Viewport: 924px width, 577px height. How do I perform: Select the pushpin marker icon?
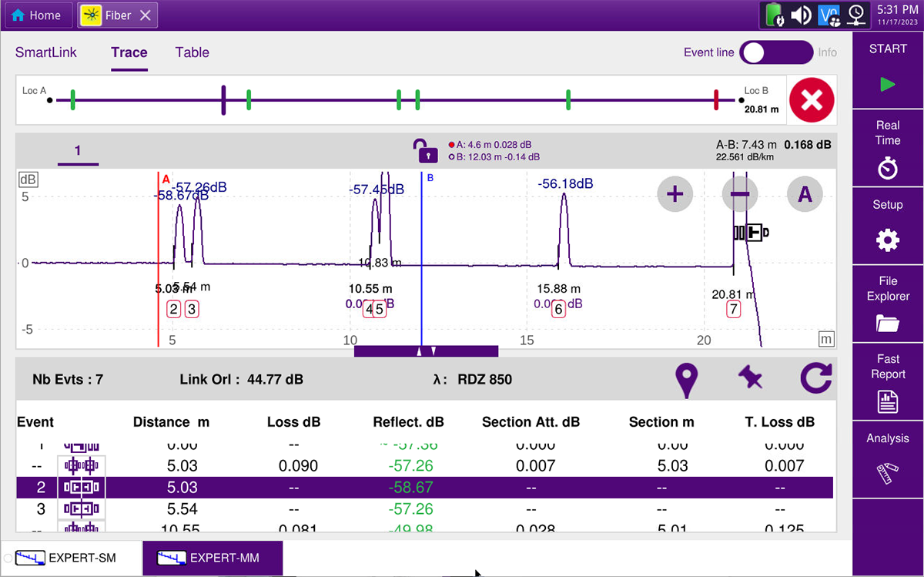[x=751, y=379]
